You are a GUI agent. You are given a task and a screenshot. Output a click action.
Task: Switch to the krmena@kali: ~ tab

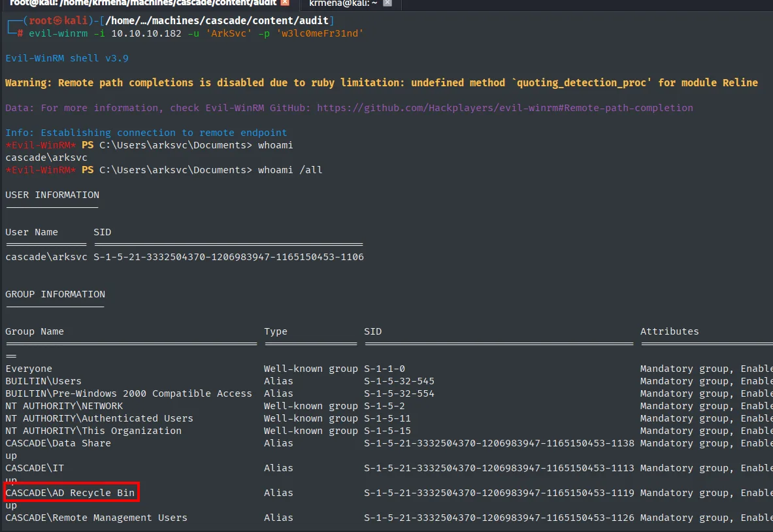343,3
